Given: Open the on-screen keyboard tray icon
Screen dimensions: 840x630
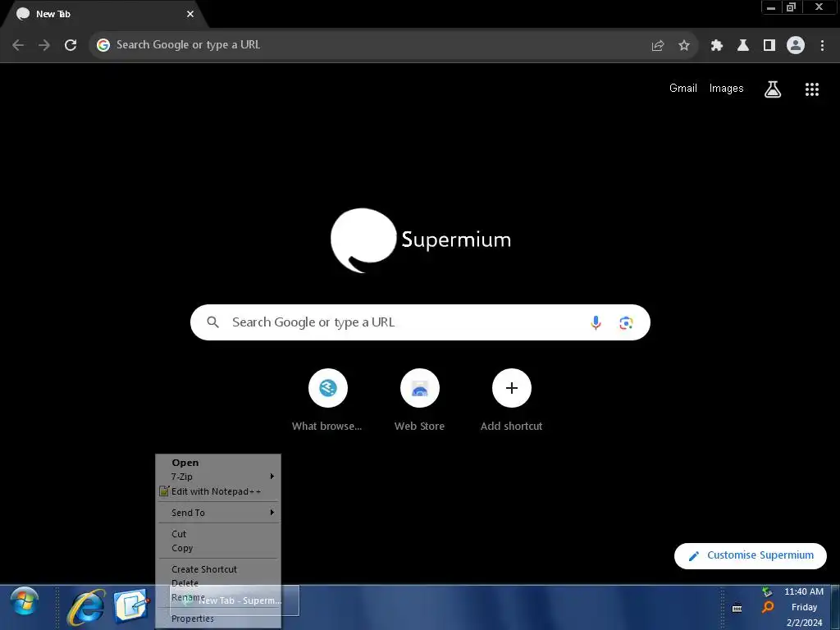Looking at the screenshot, I should coord(737,609).
